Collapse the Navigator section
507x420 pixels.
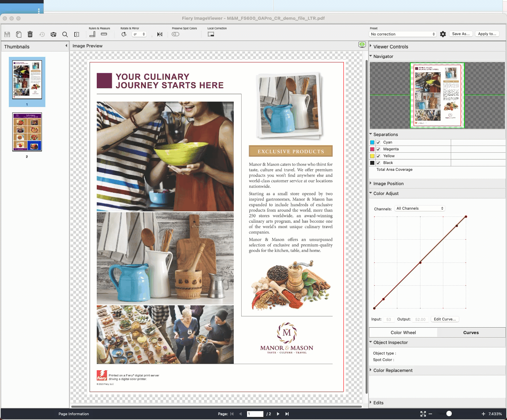tap(371, 56)
